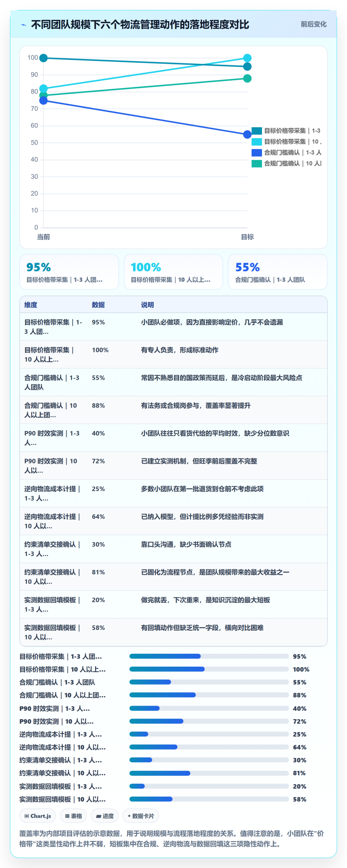Click the progress bar showing 20%
The image size is (347, 868).
click(x=209, y=786)
